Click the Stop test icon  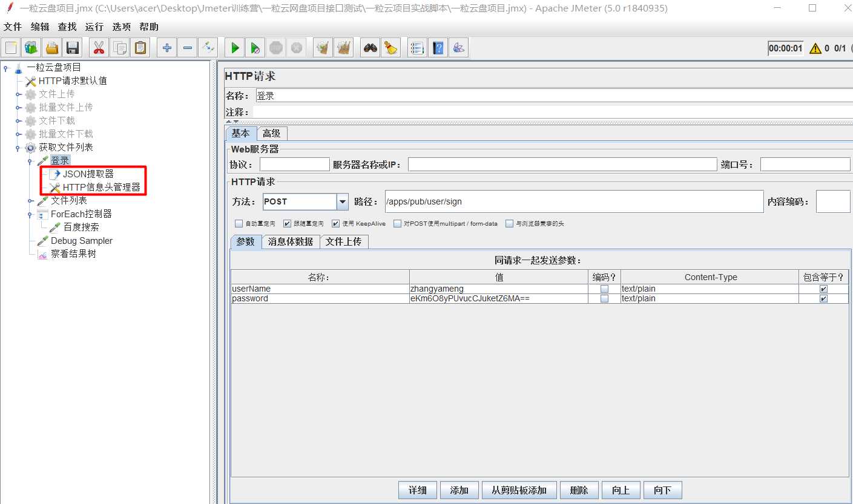[276, 48]
